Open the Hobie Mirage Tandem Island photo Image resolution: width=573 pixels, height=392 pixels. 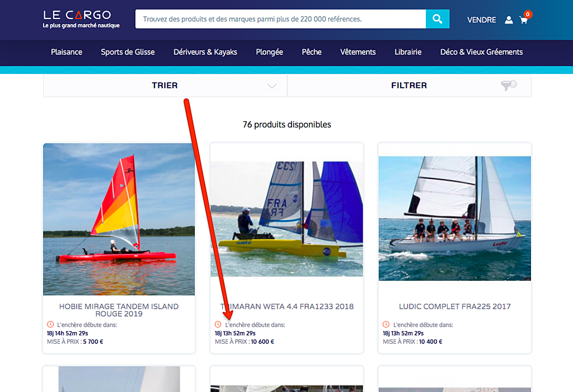[x=119, y=219]
